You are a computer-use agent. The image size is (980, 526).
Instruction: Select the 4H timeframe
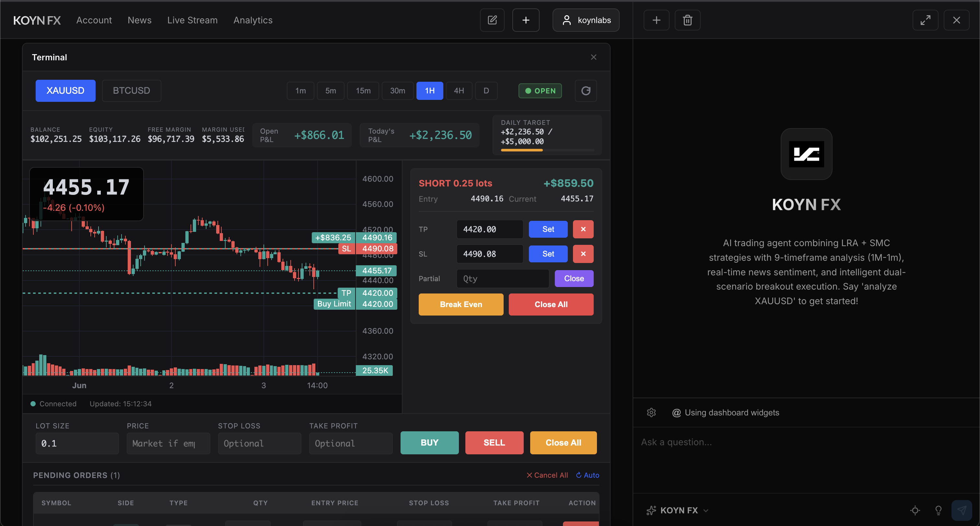click(x=459, y=90)
